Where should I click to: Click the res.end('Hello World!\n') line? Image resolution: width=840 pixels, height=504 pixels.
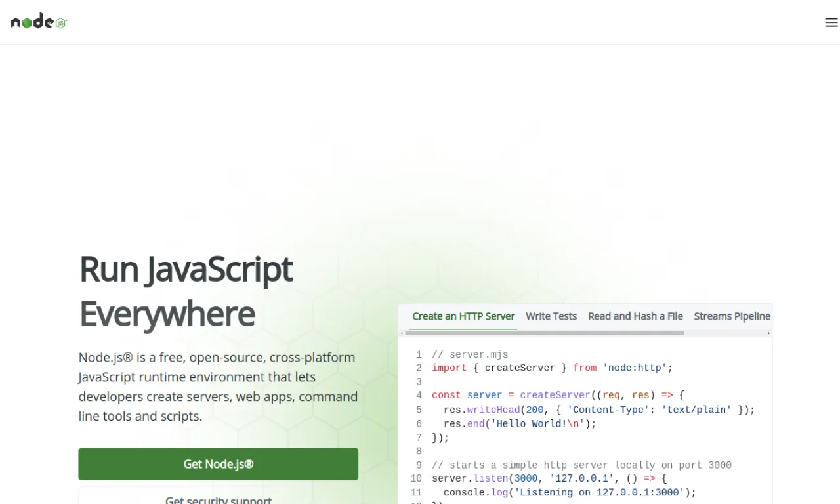(x=520, y=424)
